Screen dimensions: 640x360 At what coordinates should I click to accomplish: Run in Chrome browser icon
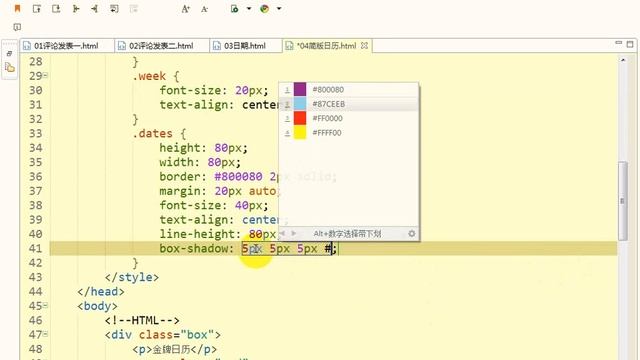click(264, 9)
